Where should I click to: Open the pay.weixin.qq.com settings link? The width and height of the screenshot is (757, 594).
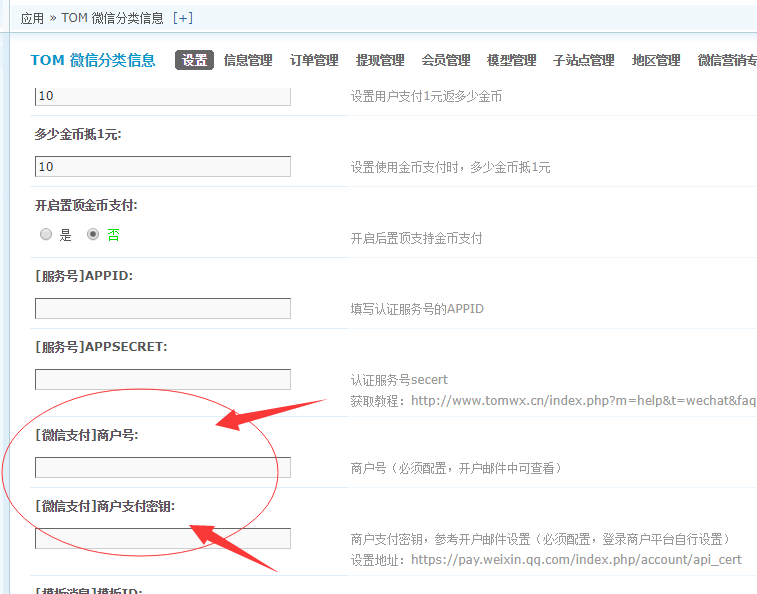[576, 560]
